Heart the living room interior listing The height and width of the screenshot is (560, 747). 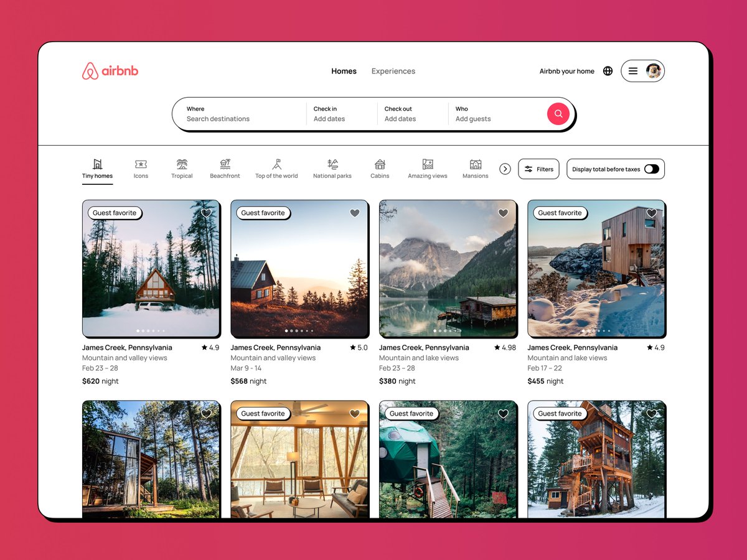pos(355,414)
